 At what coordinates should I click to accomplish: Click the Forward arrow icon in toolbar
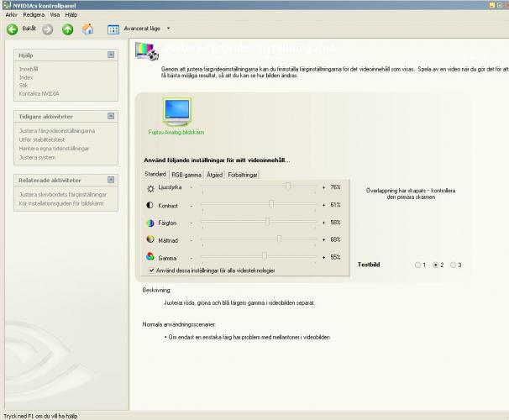(48, 29)
